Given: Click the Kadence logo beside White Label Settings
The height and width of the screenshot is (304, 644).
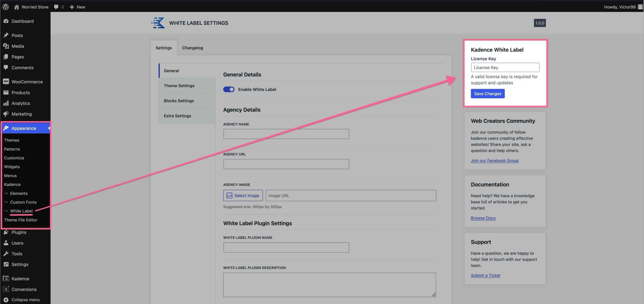Looking at the screenshot, I should pyautogui.click(x=158, y=23).
